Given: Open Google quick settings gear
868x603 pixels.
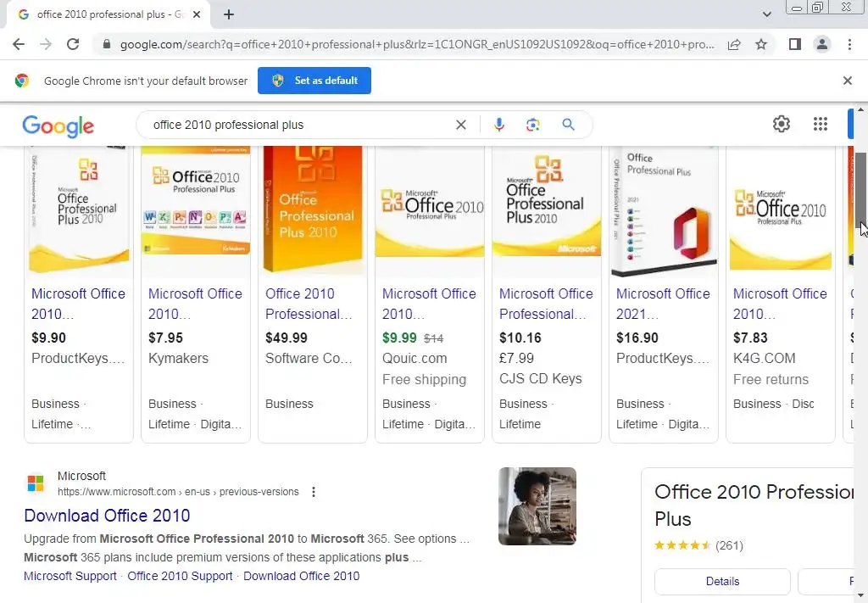Looking at the screenshot, I should tap(781, 124).
